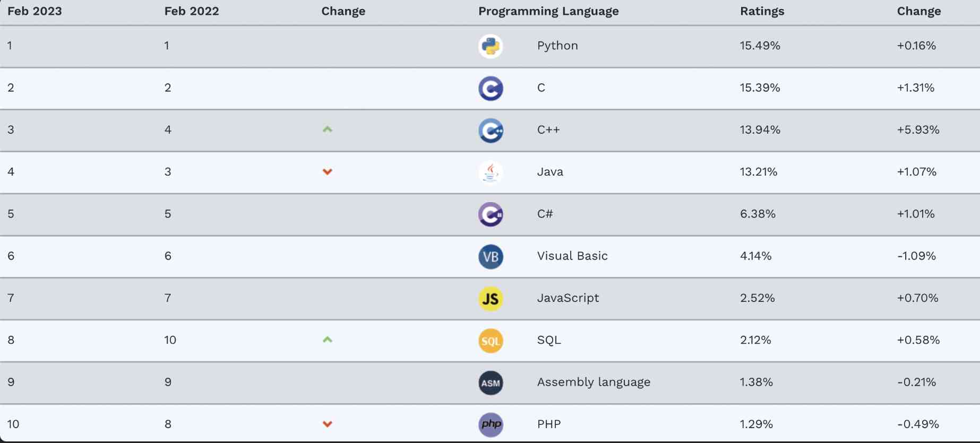Click the Visual Basic rating 4.14%
Viewport: 980px width, 443px height.
coord(755,256)
